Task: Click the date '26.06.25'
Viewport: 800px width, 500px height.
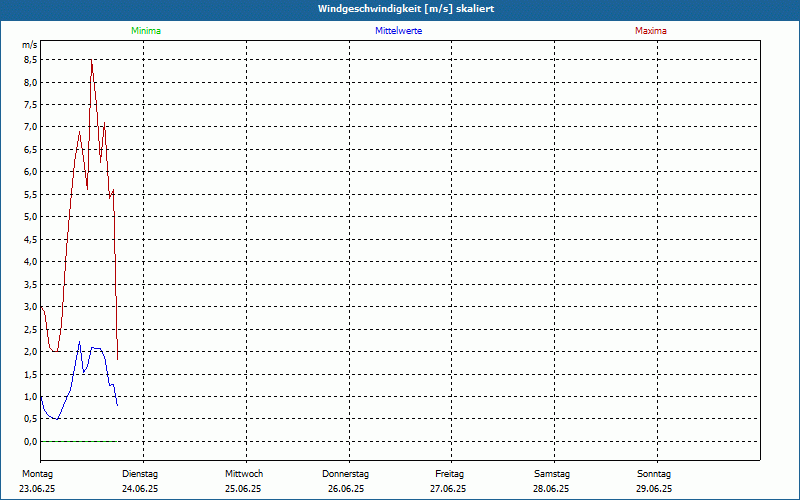Action: [346, 489]
